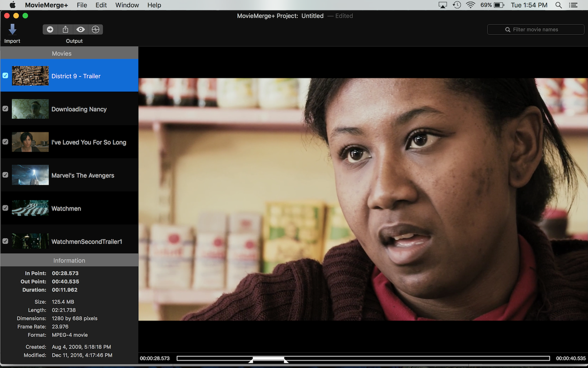Select the 'Marvel's The Avengers' title text
Image resolution: width=588 pixels, height=368 pixels.
pos(83,176)
